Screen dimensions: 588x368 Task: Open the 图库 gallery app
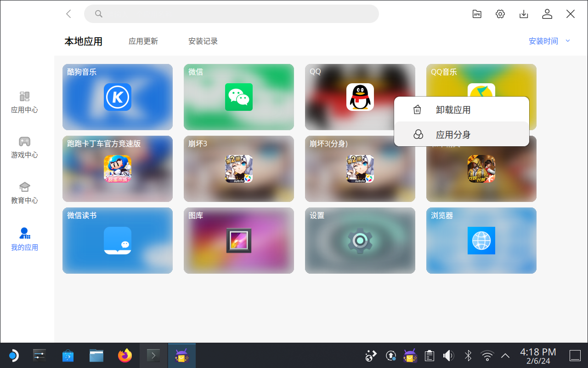pos(239,241)
